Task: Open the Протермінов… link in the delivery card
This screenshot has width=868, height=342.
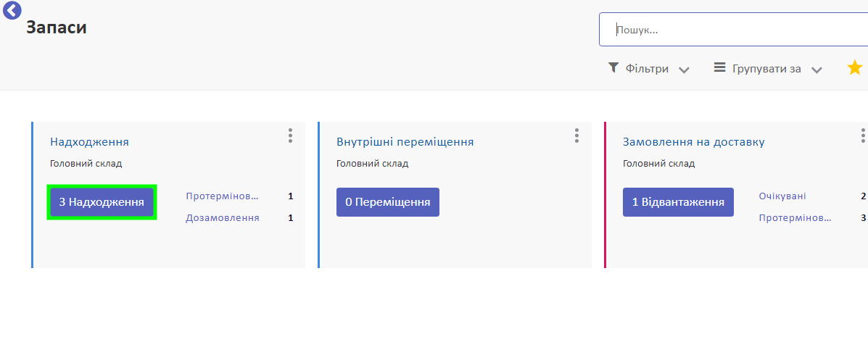Action: coord(795,218)
